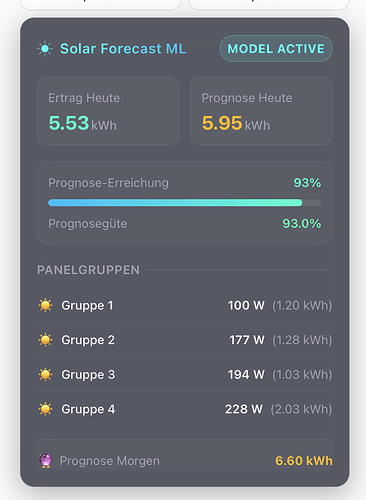Click the MODEL ACTIVE status badge
Screen dimensions: 366x500
pyautogui.click(x=276, y=49)
